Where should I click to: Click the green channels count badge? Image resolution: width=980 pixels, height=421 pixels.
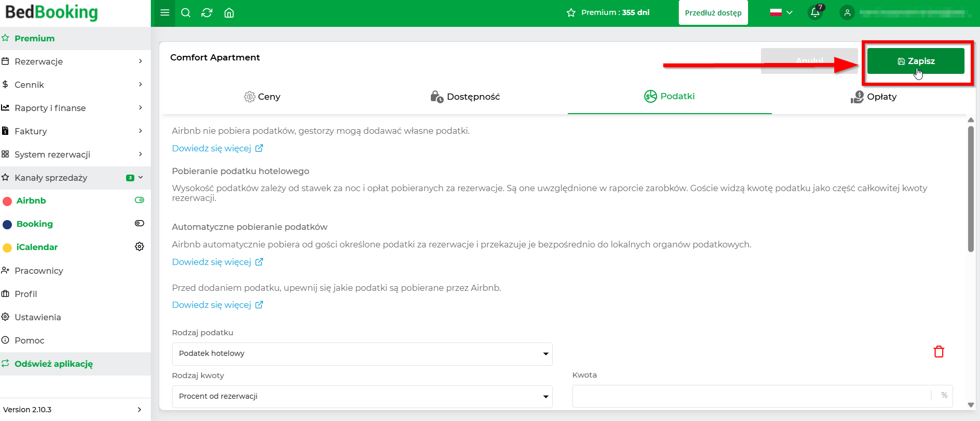tap(130, 178)
